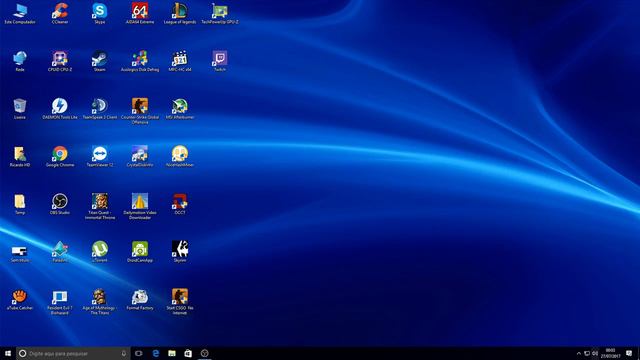The width and height of the screenshot is (640, 360).
Task: Open the Ricardo HD user folder
Action: pyautogui.click(x=20, y=157)
